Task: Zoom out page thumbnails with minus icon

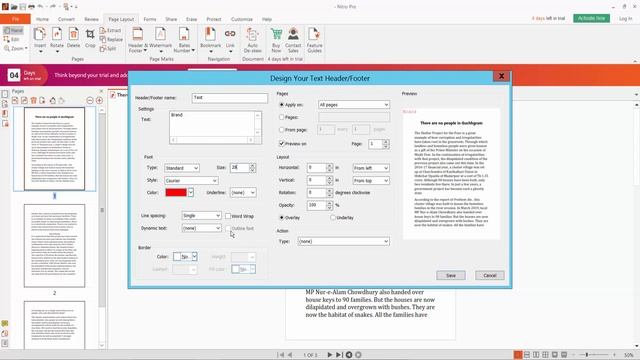Action: (90, 100)
